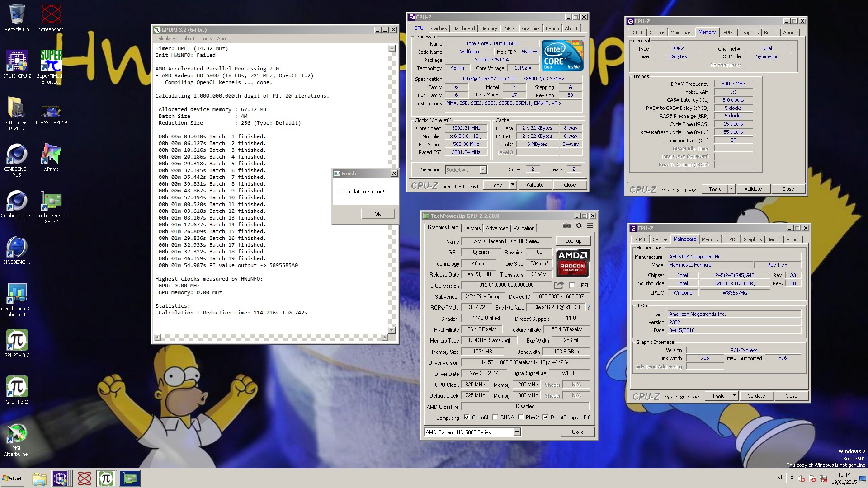This screenshot has width=868, height=488.
Task: Launch wPrime from the desktop
Action: pyautogui.click(x=51, y=157)
